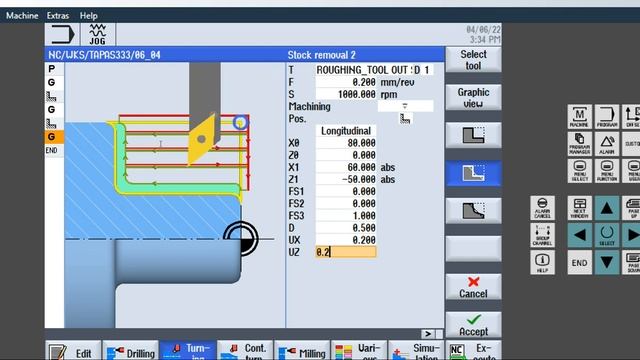Select the END row in program list
This screenshot has height=360, width=640.
pos(54,150)
